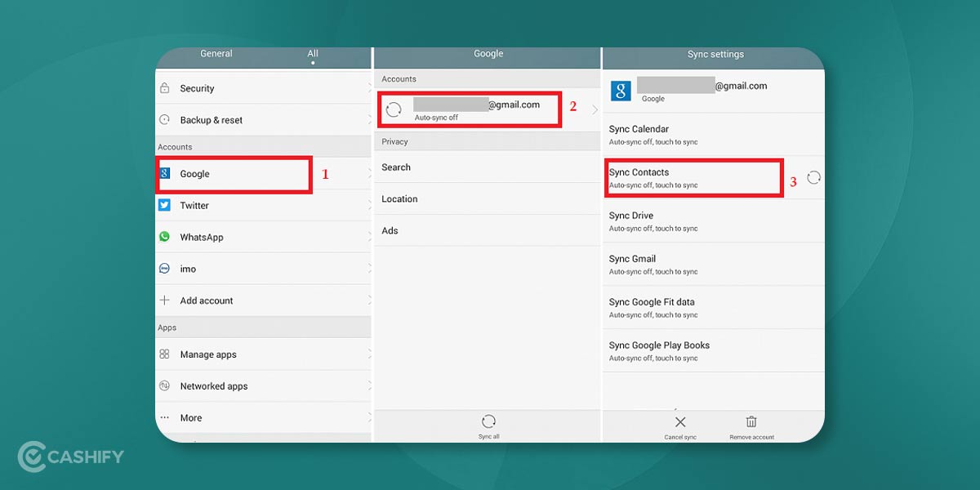980x490 pixels.
Task: Tap the Manage apps grid icon
Action: [x=164, y=354]
